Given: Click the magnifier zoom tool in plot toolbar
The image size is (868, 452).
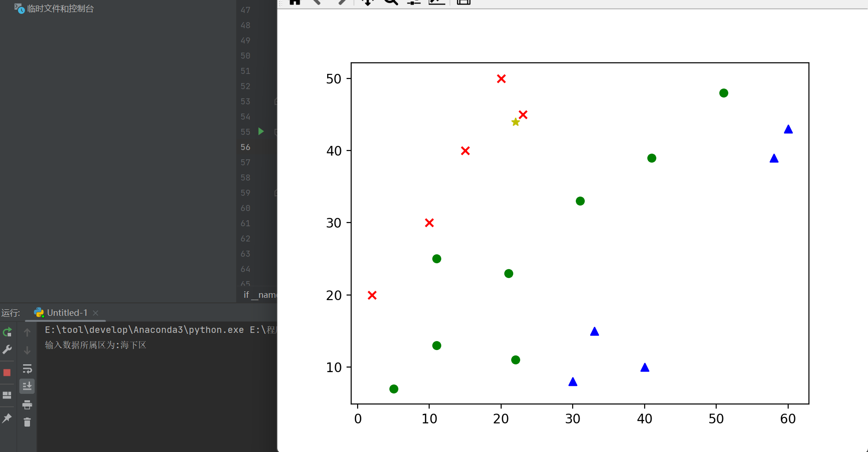Looking at the screenshot, I should [x=391, y=2].
